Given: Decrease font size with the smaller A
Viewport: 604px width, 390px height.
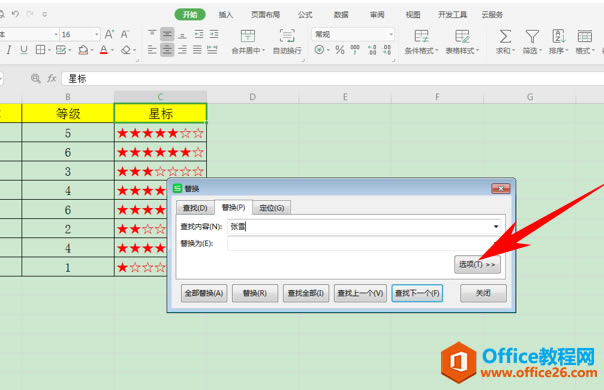Looking at the screenshot, I should (x=124, y=34).
